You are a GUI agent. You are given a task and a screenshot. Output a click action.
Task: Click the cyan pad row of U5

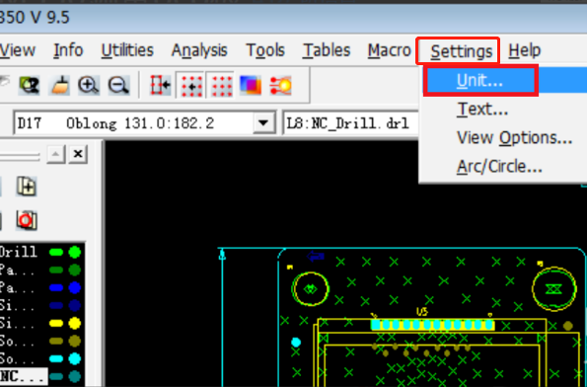[432, 325]
